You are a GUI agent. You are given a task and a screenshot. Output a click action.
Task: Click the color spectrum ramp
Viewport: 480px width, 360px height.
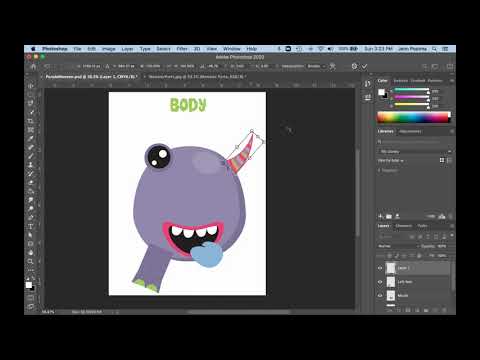414,118
